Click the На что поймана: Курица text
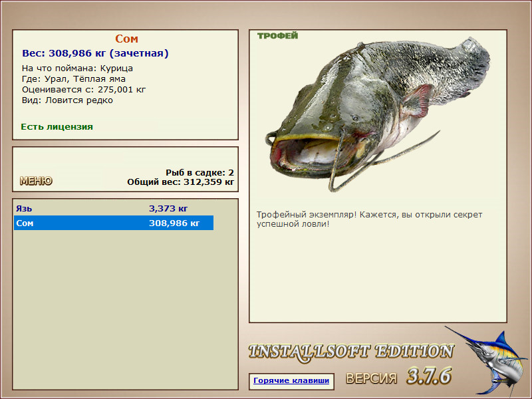532x399 pixels. [x=77, y=68]
